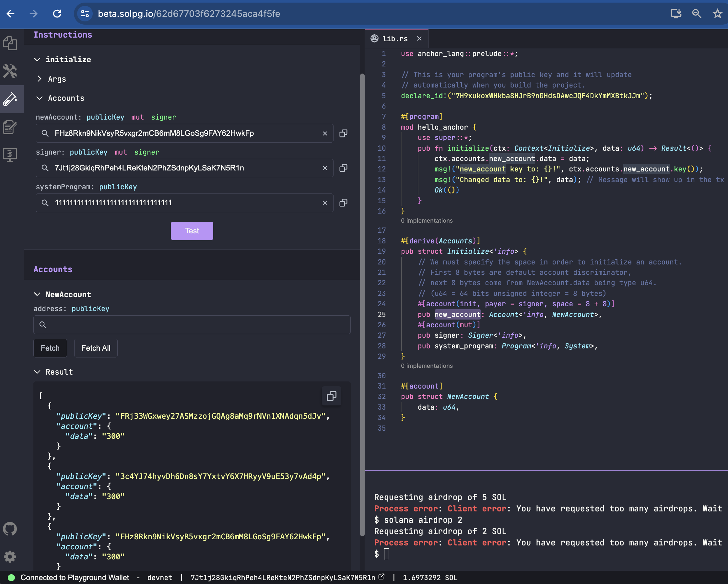Click the Instructions heading
Screen dimensions: 728x584
[x=63, y=35]
